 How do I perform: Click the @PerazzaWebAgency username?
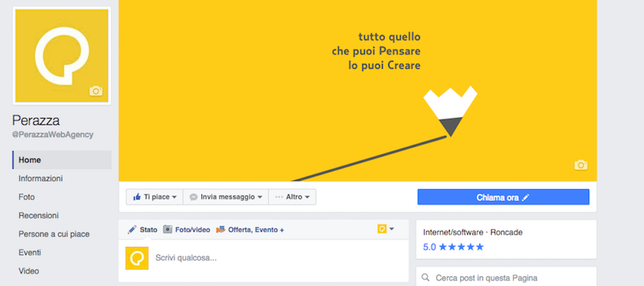tap(53, 135)
